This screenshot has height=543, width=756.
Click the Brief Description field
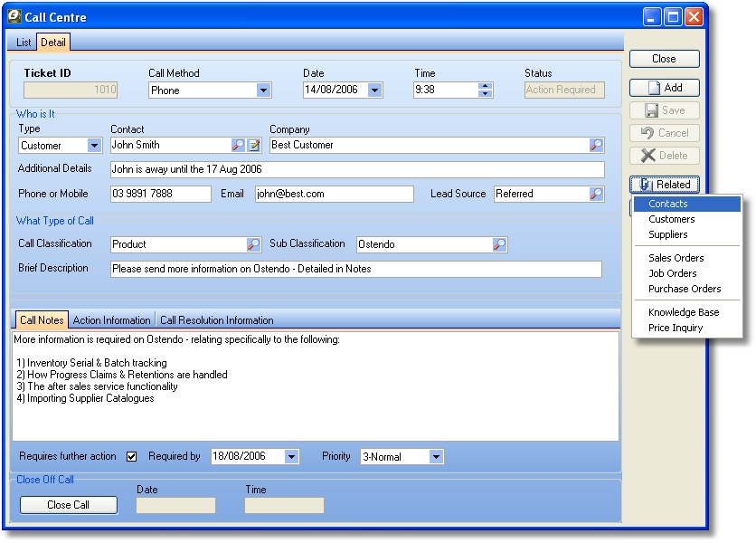pyautogui.click(x=356, y=270)
